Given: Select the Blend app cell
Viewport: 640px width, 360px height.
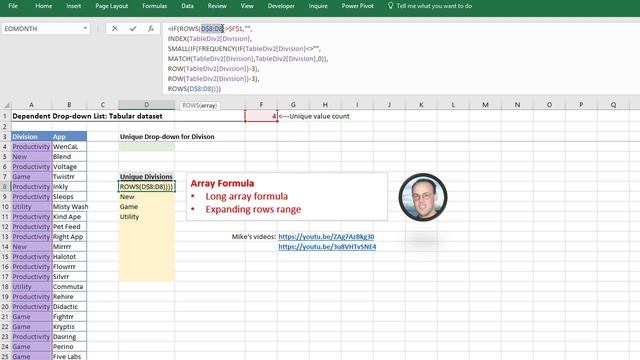Looking at the screenshot, I should (x=69, y=157).
